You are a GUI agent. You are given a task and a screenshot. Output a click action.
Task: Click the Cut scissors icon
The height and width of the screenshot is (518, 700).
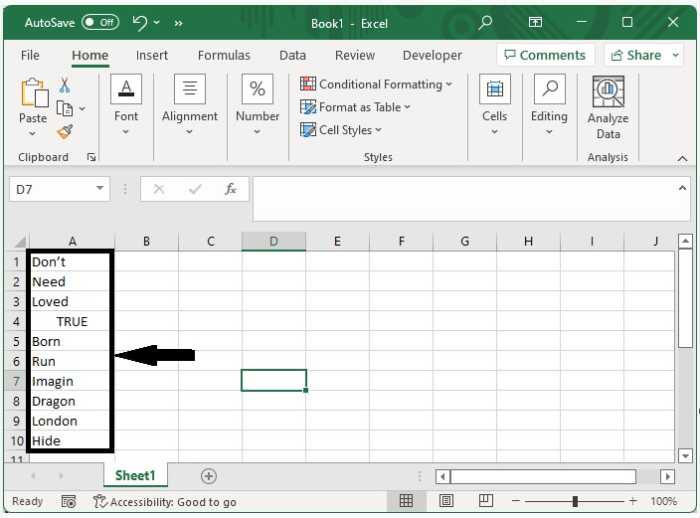click(64, 85)
